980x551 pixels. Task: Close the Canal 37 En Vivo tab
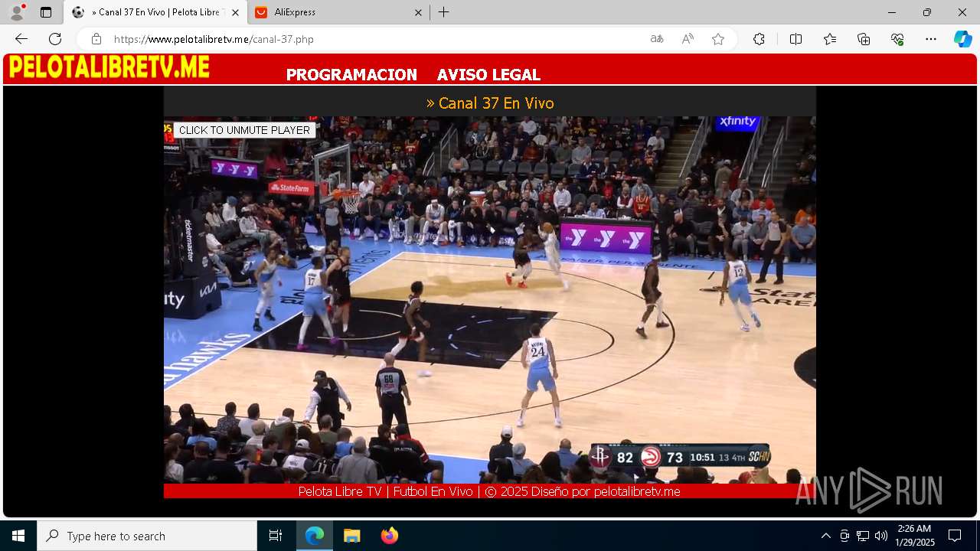[x=235, y=12]
